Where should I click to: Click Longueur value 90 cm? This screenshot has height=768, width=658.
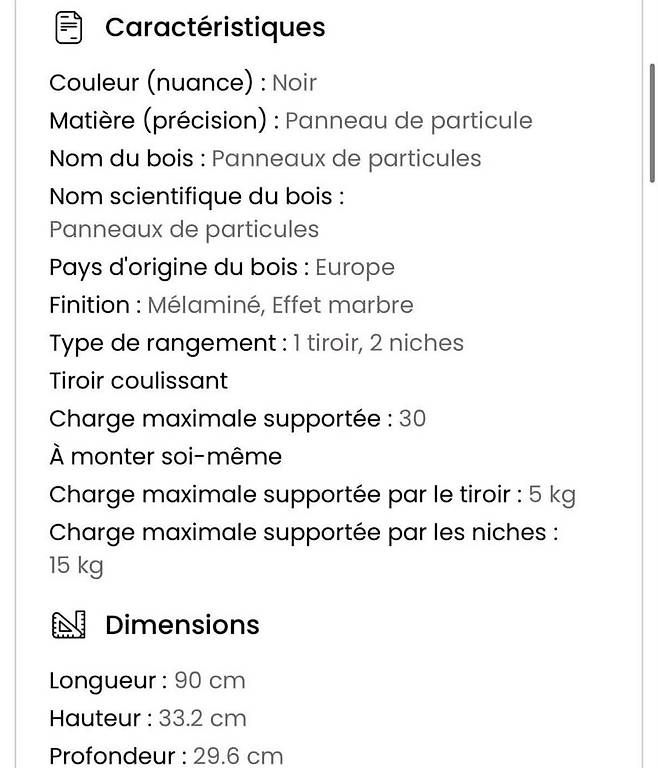pyautogui.click(x=210, y=681)
